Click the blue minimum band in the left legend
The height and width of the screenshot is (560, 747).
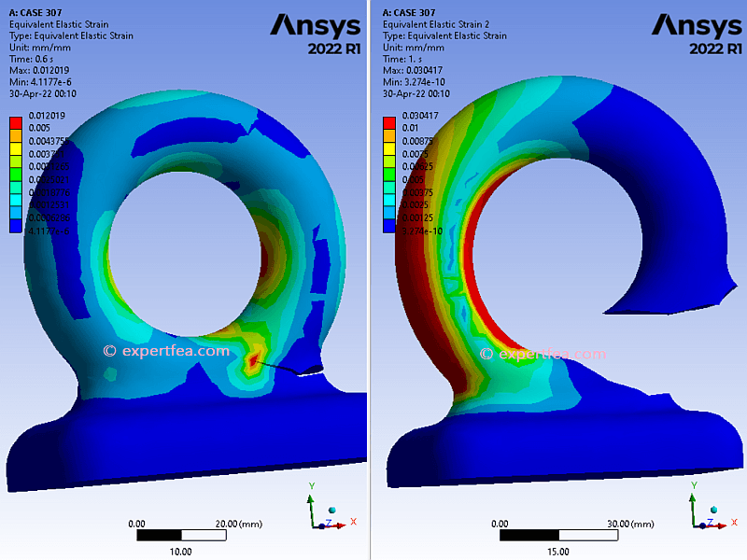[x=14, y=225]
